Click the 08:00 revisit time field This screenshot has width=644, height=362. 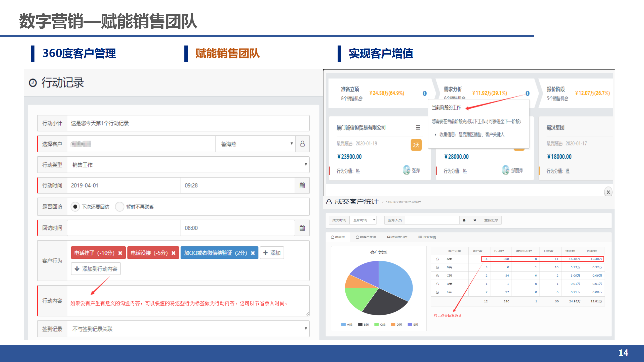pyautogui.click(x=238, y=228)
